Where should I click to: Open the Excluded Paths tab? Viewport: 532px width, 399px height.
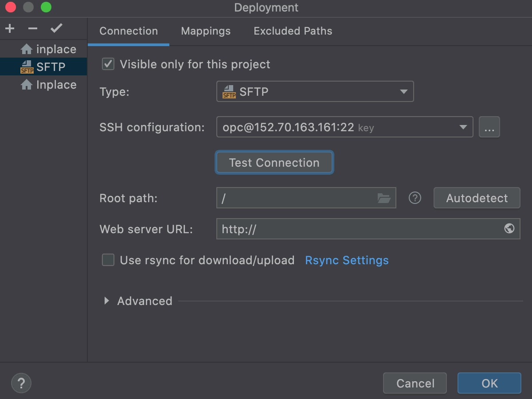point(293,31)
